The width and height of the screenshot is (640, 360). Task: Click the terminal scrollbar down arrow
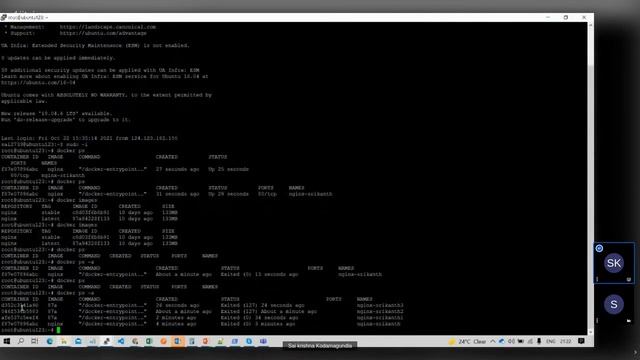tap(590, 332)
